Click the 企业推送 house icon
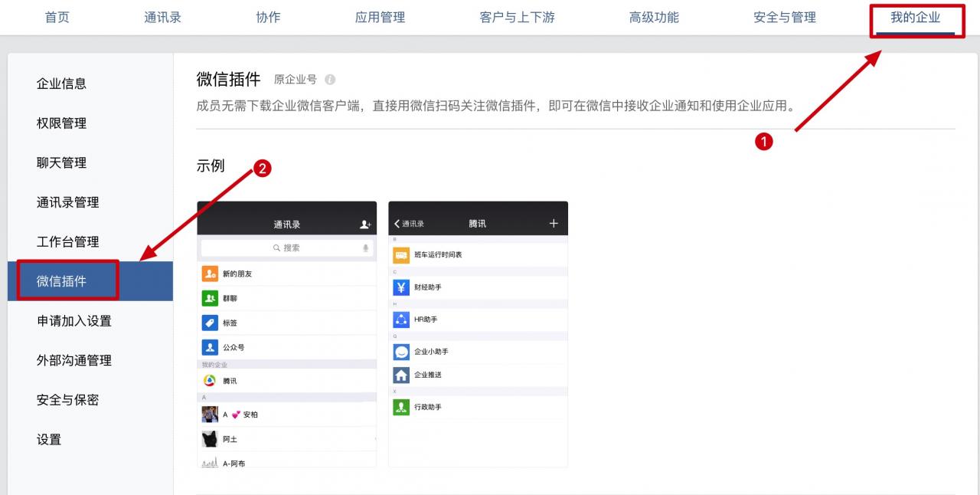This screenshot has width=980, height=495. click(401, 375)
